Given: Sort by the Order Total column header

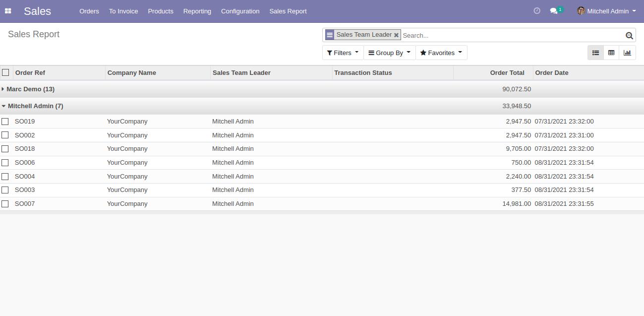Looking at the screenshot, I should 507,73.
